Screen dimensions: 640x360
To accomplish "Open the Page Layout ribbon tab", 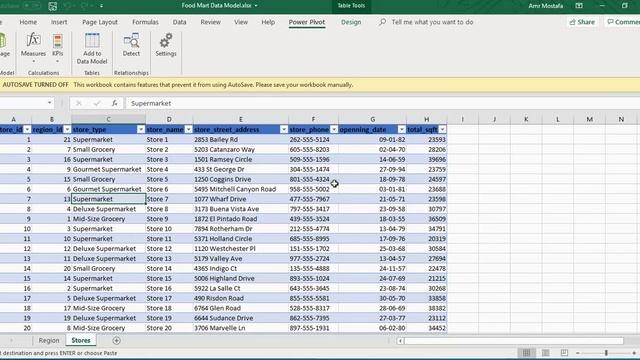I will click(x=100, y=22).
